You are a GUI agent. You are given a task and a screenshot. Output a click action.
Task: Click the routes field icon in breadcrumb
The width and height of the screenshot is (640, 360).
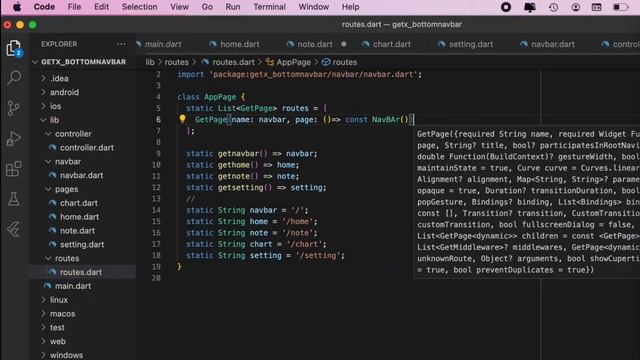[x=326, y=62]
